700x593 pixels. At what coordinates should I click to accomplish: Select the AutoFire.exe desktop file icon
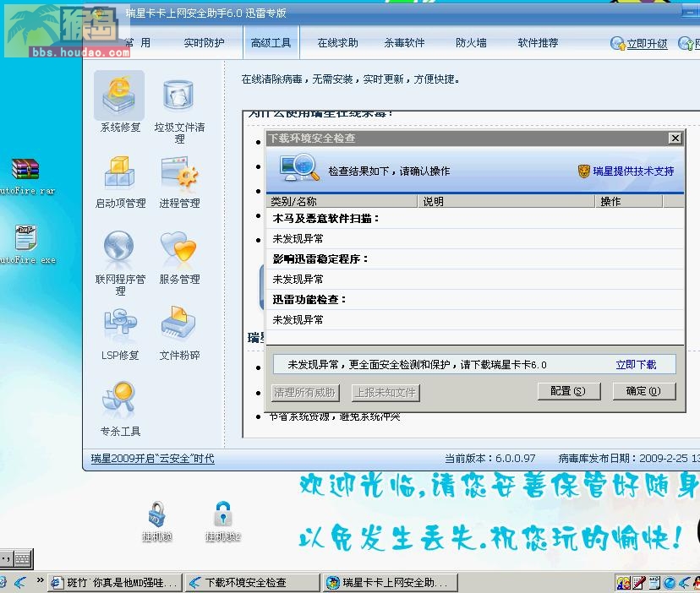(x=27, y=244)
